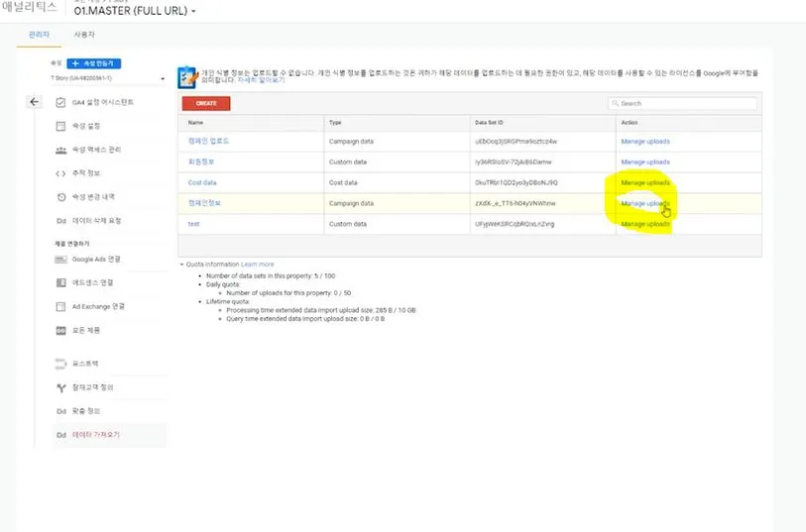
Task: Click the blue 속성 만들기 button
Action: (93, 63)
